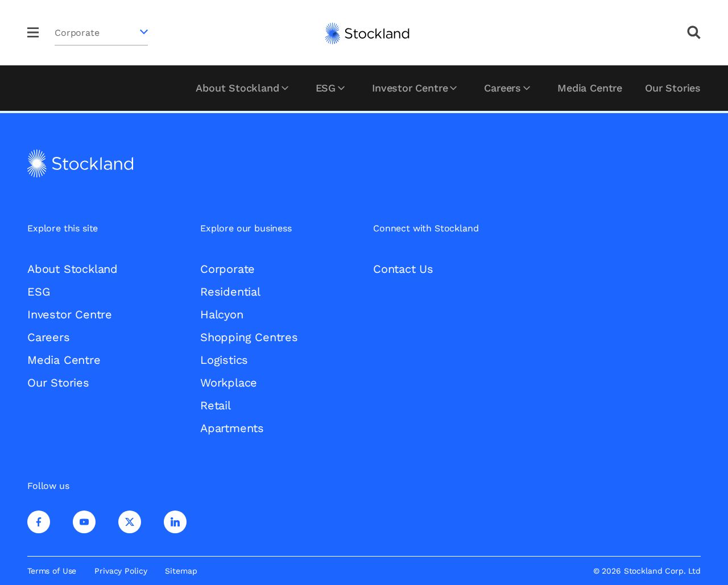Image resolution: width=728 pixels, height=585 pixels.
Task: Open the Retail link
Action: coord(216,405)
